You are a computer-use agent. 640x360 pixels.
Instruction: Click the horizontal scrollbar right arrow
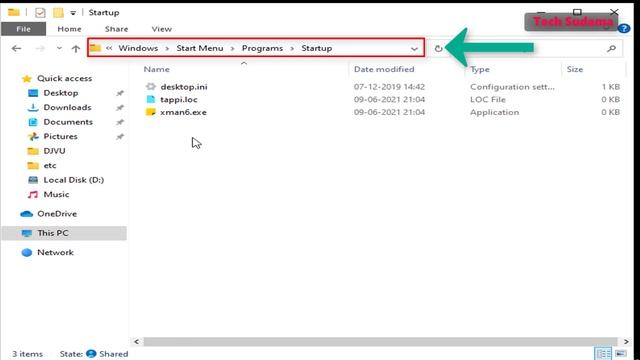tap(626, 342)
